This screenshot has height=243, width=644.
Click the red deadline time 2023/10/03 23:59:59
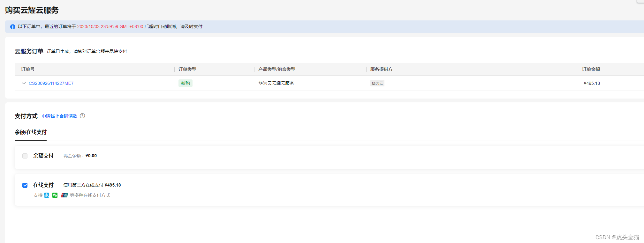point(98,26)
